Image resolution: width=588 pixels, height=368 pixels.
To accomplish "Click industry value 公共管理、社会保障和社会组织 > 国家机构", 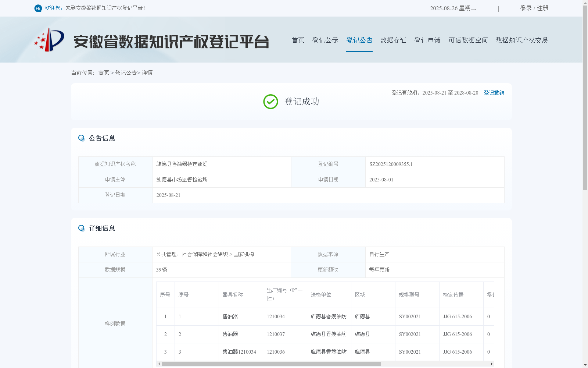I will coord(205,254).
